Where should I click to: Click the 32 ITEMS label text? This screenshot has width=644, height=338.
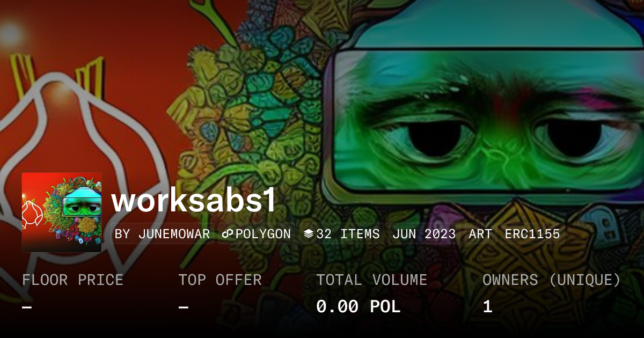348,234
